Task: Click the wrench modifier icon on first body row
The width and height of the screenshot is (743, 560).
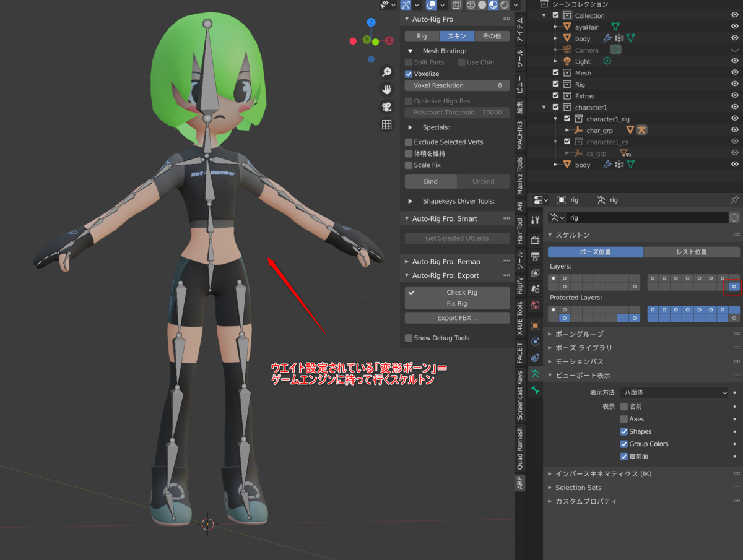Action: pyautogui.click(x=607, y=38)
